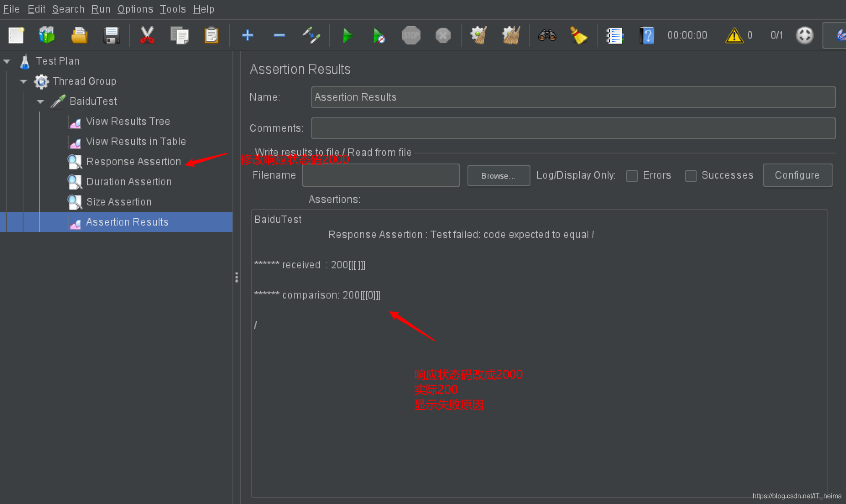Click the Toggle enable/disable icon
This screenshot has width=846, height=504.
pyautogui.click(x=311, y=35)
